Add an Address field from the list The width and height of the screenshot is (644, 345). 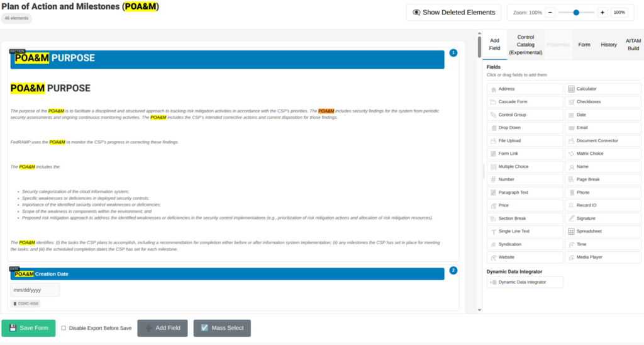click(x=525, y=89)
